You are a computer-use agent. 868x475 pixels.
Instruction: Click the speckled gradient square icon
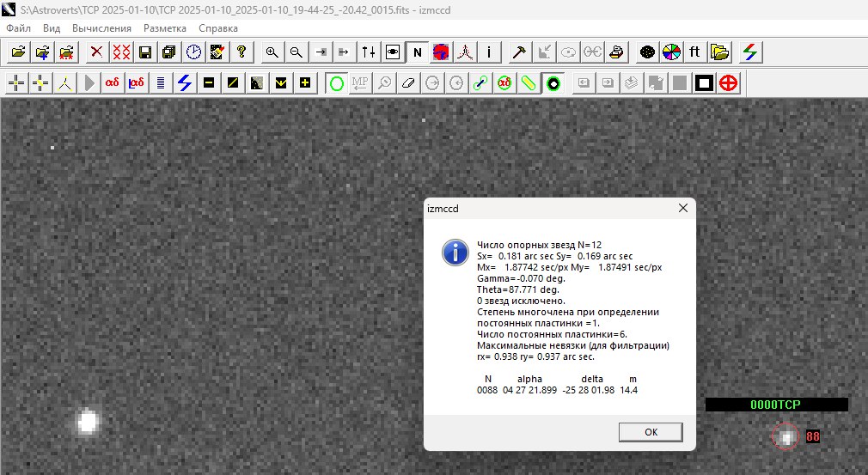(257, 83)
